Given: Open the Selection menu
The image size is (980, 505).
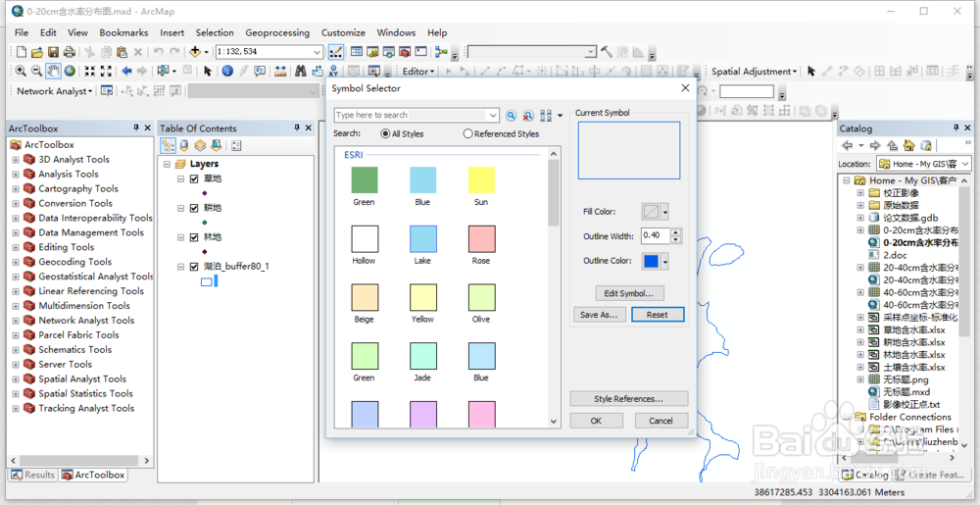Looking at the screenshot, I should click(215, 32).
